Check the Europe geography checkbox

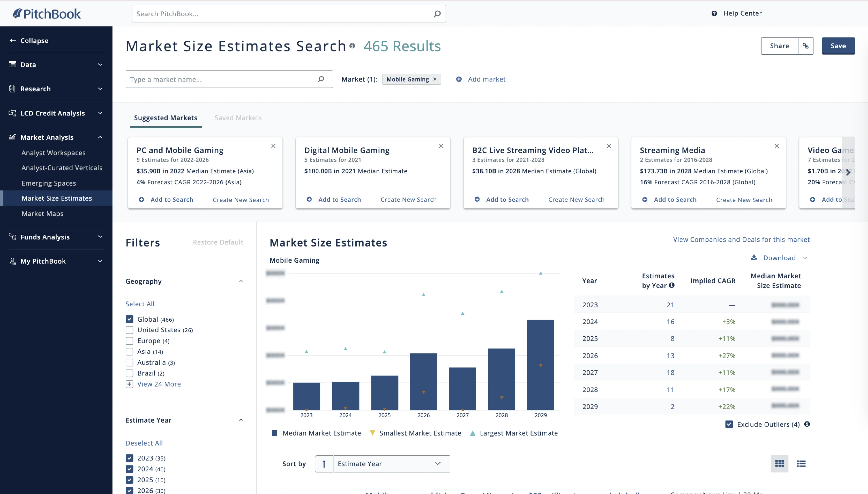[129, 341]
